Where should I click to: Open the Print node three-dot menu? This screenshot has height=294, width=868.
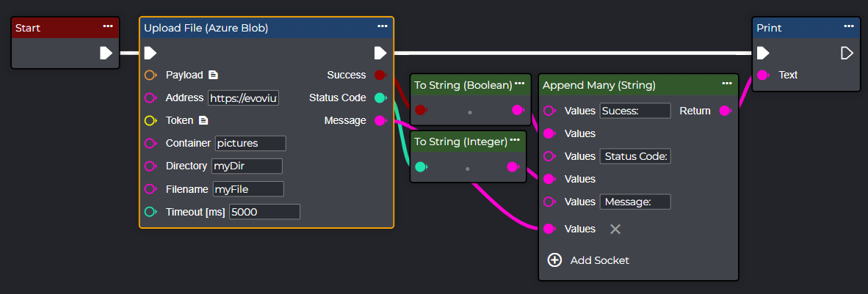tap(848, 26)
